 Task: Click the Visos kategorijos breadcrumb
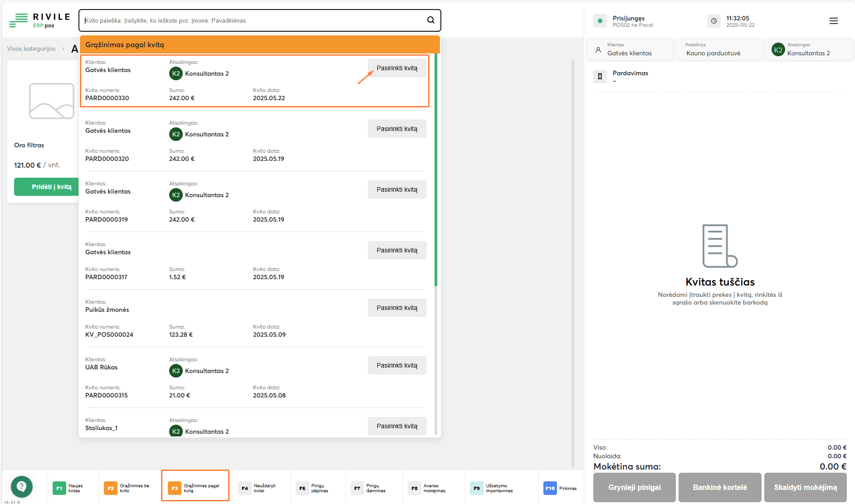[x=31, y=49]
